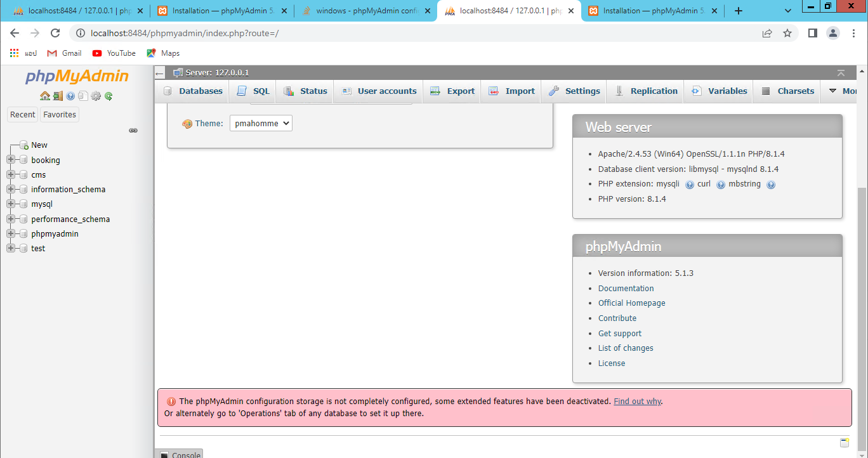Open the Charsets tab

787,91
